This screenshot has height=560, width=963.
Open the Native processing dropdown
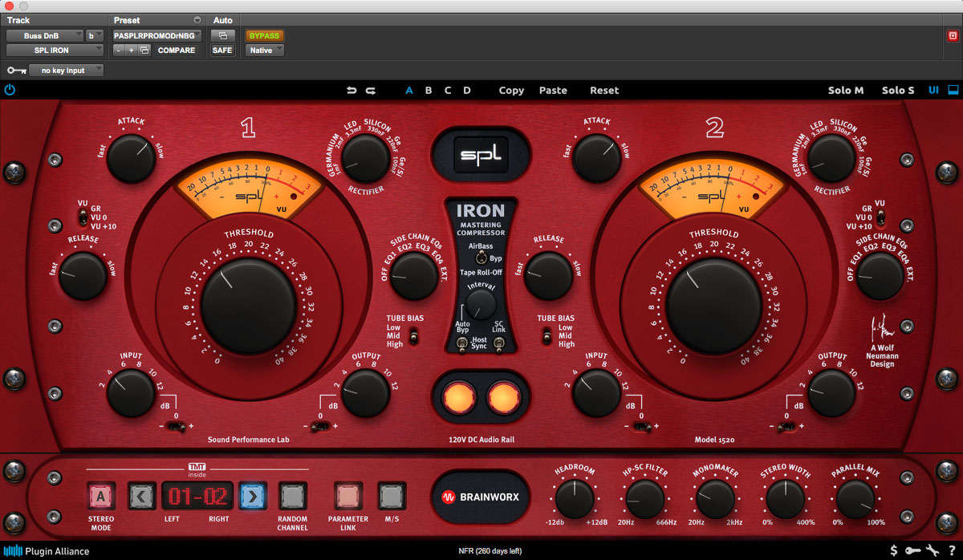click(x=265, y=51)
